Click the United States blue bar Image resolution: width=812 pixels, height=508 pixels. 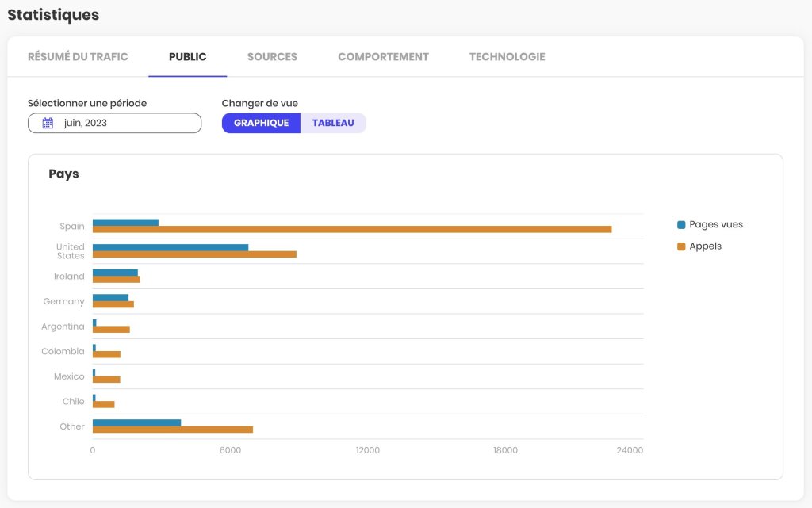click(x=170, y=248)
